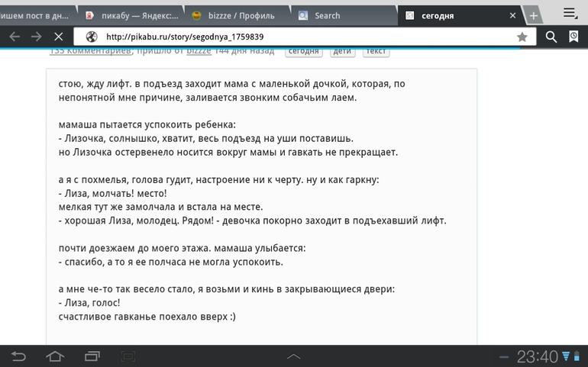Image resolution: width=588 pixels, height=367 pixels.
Task: Switch to the пост в дн... tab
Action: [x=37, y=16]
